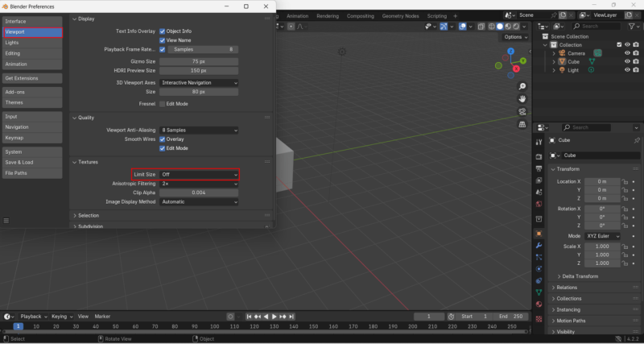The width and height of the screenshot is (644, 344).
Task: Click the viewport pan hand icon
Action: pos(522,99)
